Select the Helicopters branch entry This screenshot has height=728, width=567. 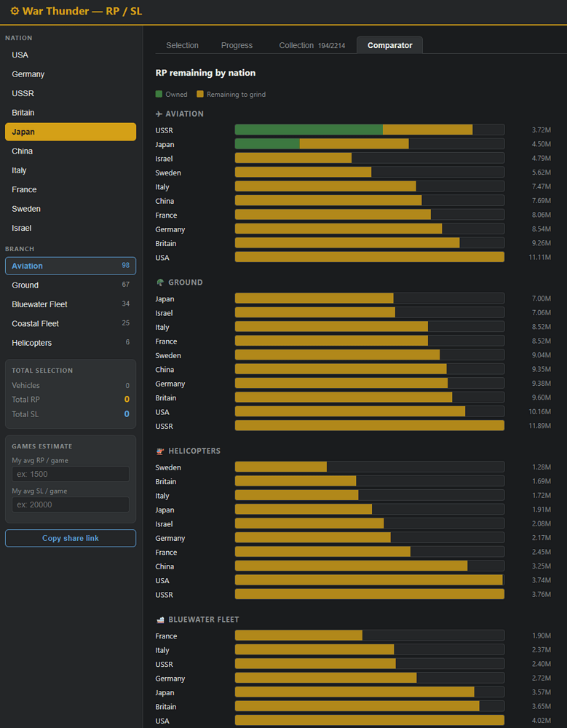71,343
